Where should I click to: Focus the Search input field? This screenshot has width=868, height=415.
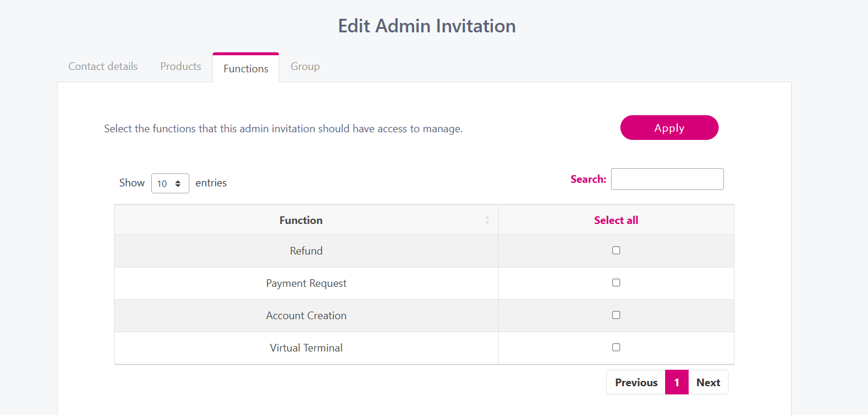pos(667,179)
